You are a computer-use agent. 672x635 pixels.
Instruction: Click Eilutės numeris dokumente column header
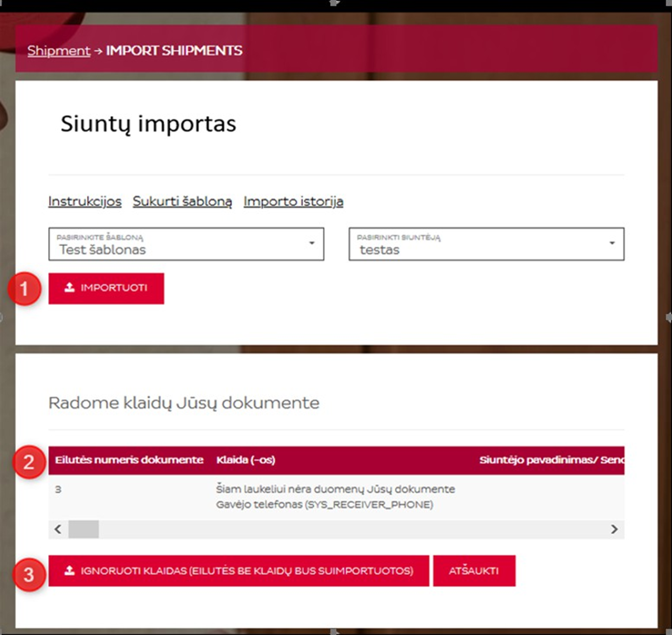(129, 460)
